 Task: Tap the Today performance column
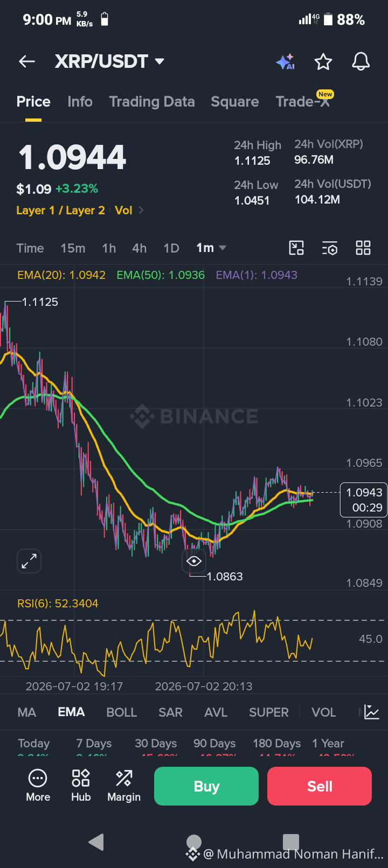(x=33, y=746)
